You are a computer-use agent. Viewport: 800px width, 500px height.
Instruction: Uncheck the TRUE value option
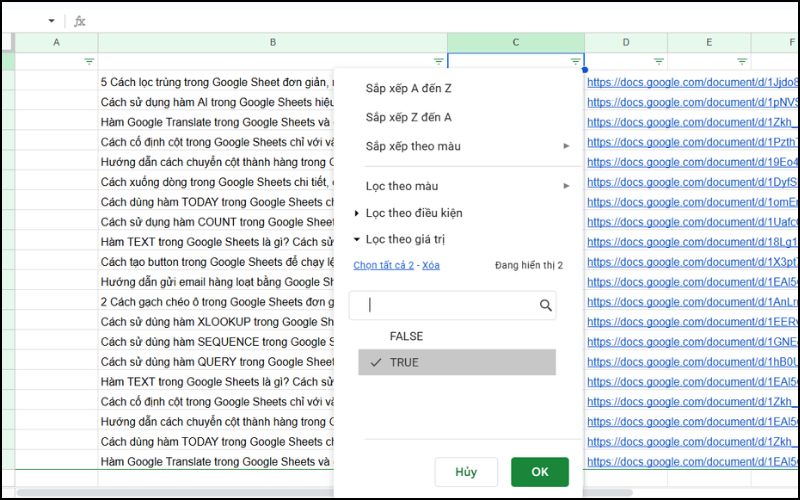tap(457, 362)
